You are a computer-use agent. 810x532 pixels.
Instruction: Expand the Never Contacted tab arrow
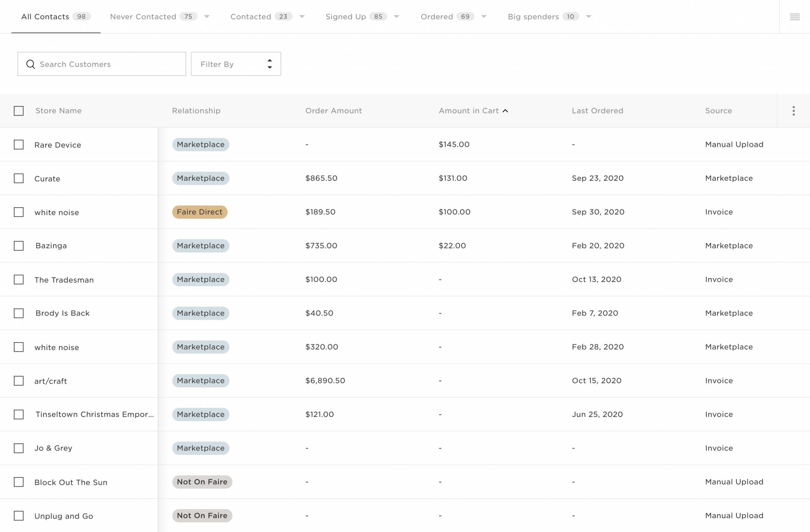[207, 17]
